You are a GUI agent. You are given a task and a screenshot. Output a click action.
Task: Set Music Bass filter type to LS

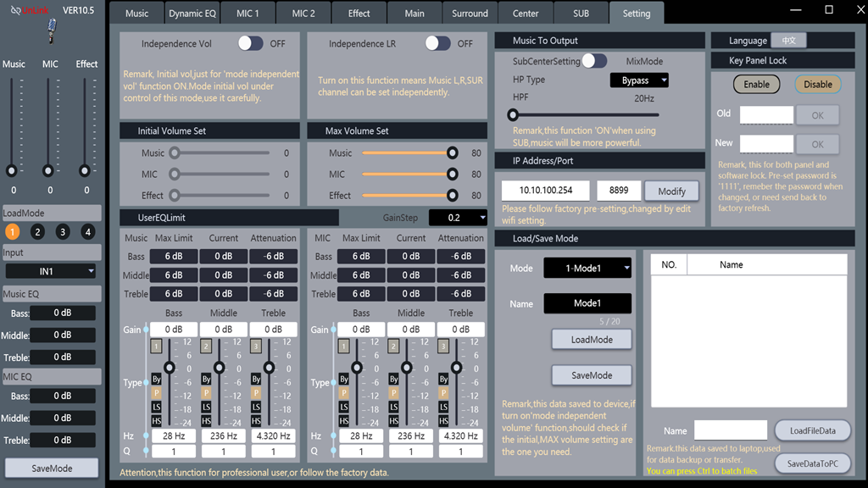pos(156,408)
